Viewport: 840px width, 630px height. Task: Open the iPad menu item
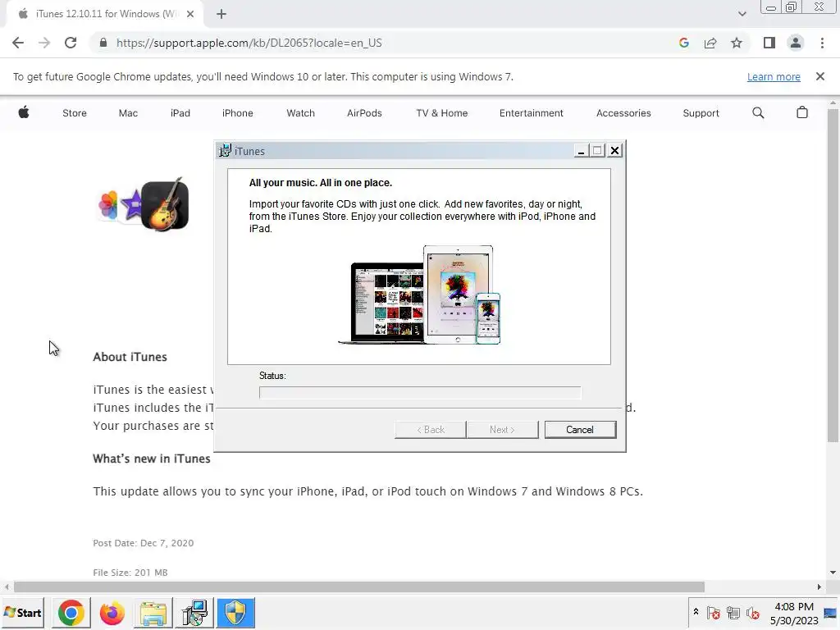(180, 113)
